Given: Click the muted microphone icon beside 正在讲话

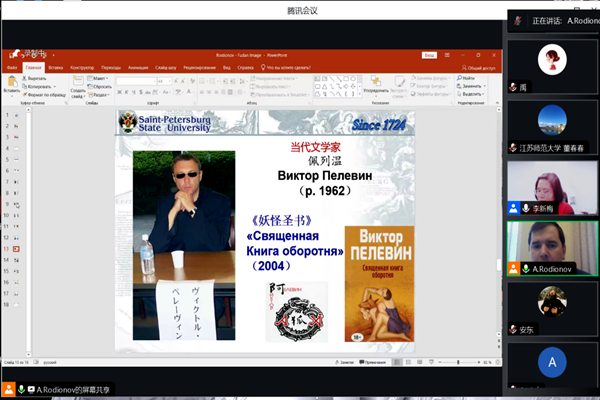Looking at the screenshot, I should [518, 21].
